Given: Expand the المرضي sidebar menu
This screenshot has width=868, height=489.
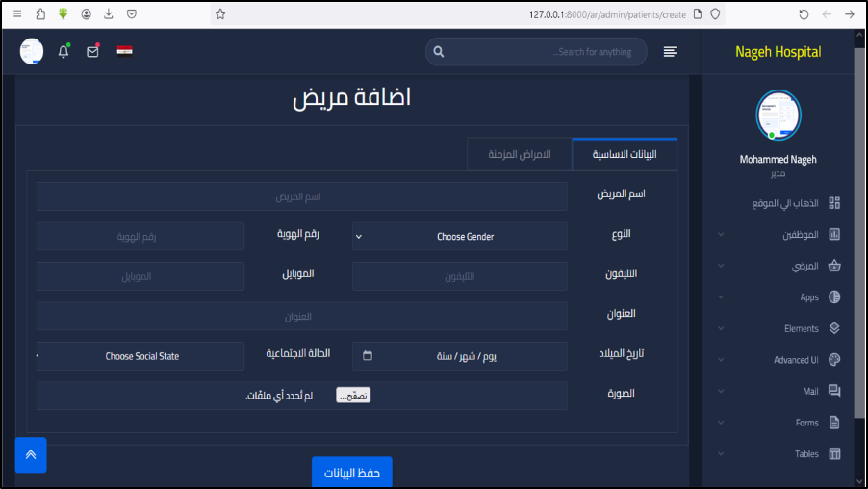Looking at the screenshot, I should point(779,266).
